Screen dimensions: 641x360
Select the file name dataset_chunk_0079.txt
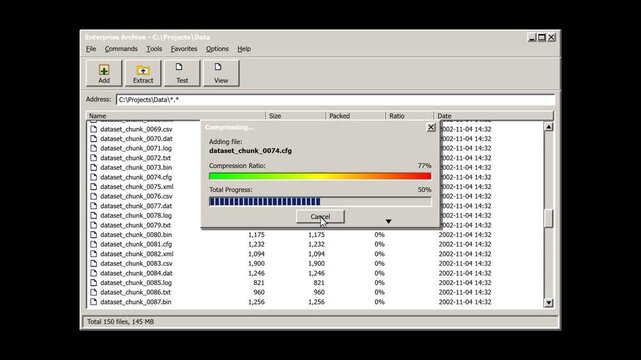135,225
